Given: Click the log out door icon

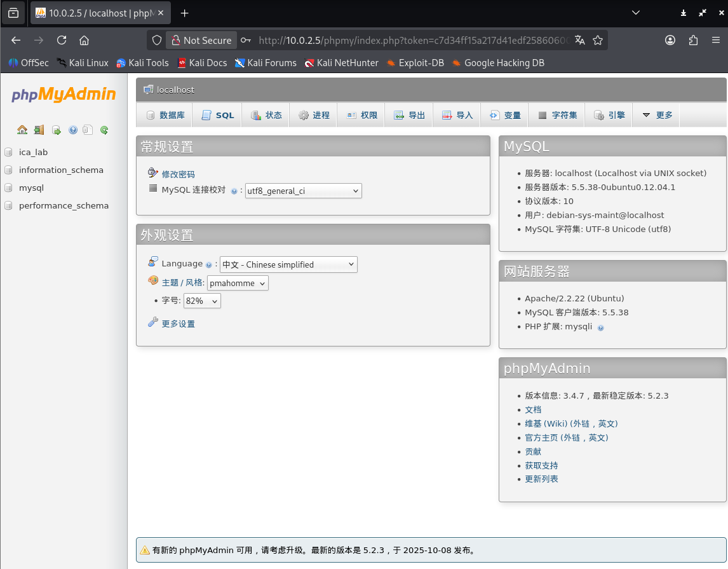Looking at the screenshot, I should coord(39,130).
